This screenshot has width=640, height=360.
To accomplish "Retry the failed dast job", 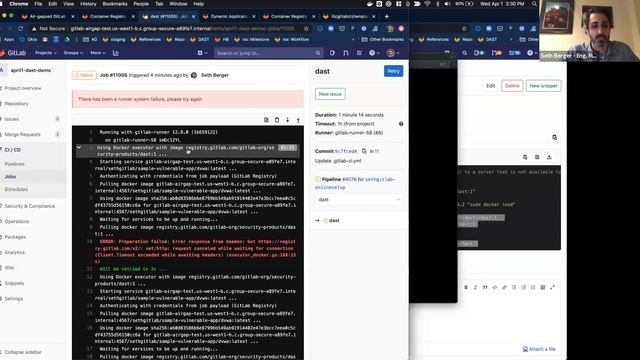I will (x=393, y=71).
